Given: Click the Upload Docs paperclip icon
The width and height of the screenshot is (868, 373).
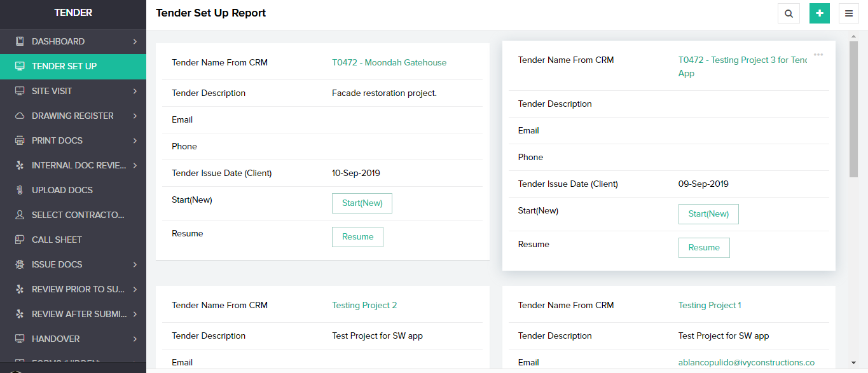Looking at the screenshot, I should tap(20, 190).
